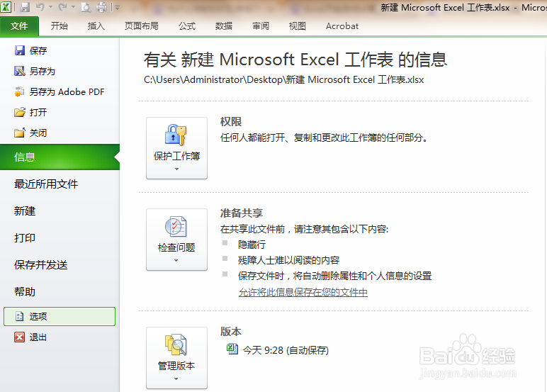Open the Redo history dropdown arrow
This screenshot has width=547, height=392.
click(x=73, y=7)
